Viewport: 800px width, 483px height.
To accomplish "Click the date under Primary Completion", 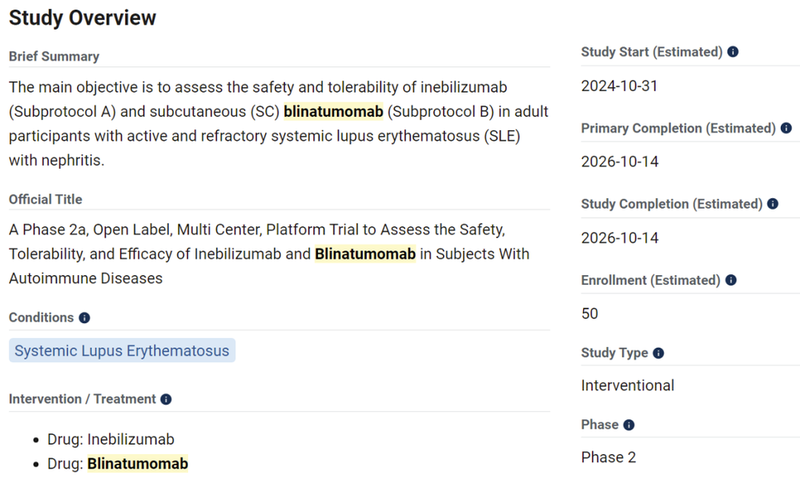I will tap(619, 162).
